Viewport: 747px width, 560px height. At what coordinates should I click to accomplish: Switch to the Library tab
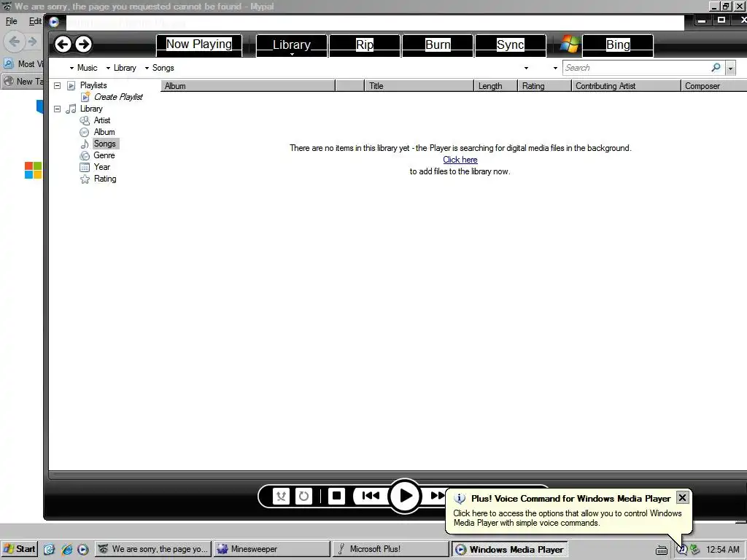click(x=292, y=45)
